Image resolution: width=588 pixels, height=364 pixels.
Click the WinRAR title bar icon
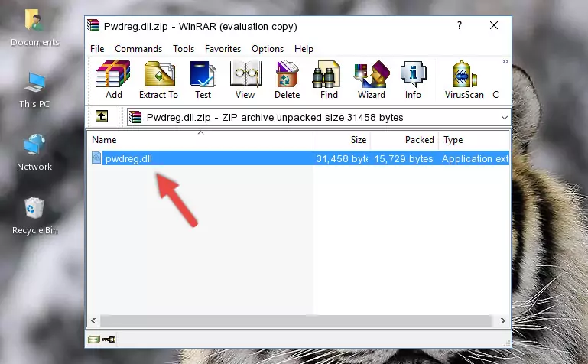tap(93, 26)
